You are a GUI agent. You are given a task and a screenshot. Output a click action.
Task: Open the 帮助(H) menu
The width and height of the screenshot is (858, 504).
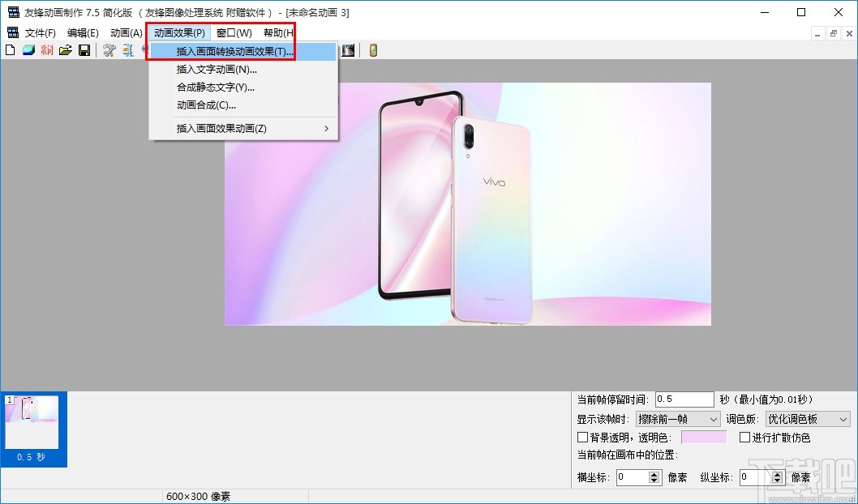(278, 32)
